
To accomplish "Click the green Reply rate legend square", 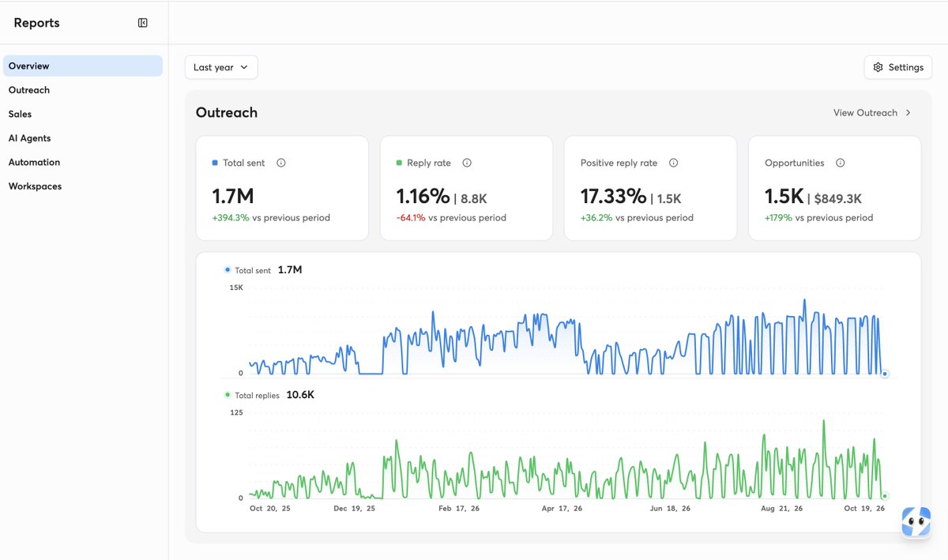I will coord(399,163).
